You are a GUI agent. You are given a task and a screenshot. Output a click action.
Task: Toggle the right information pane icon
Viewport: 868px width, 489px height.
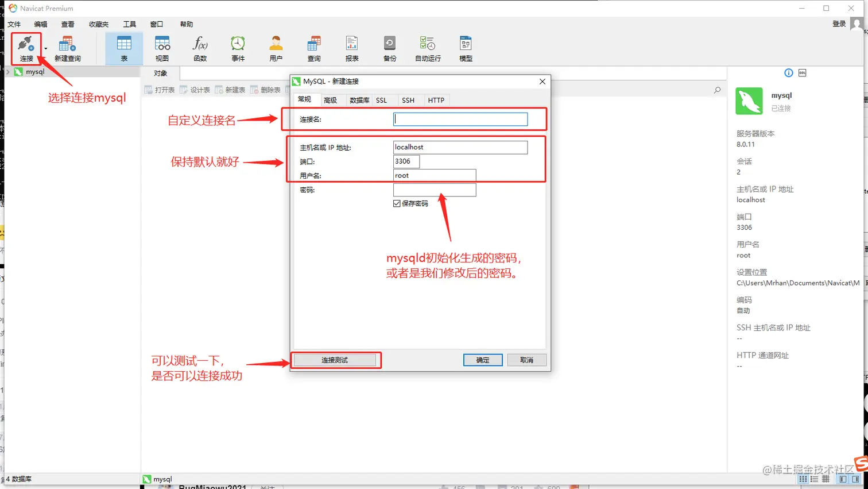coord(855,479)
